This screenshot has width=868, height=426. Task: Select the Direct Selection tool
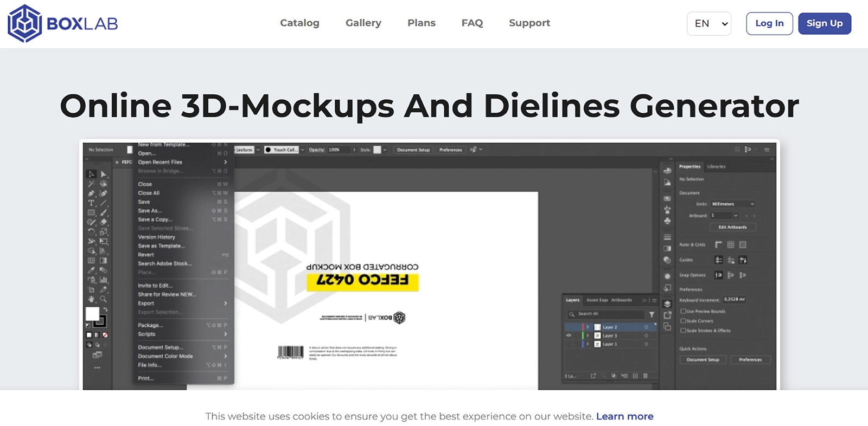pyautogui.click(x=103, y=174)
